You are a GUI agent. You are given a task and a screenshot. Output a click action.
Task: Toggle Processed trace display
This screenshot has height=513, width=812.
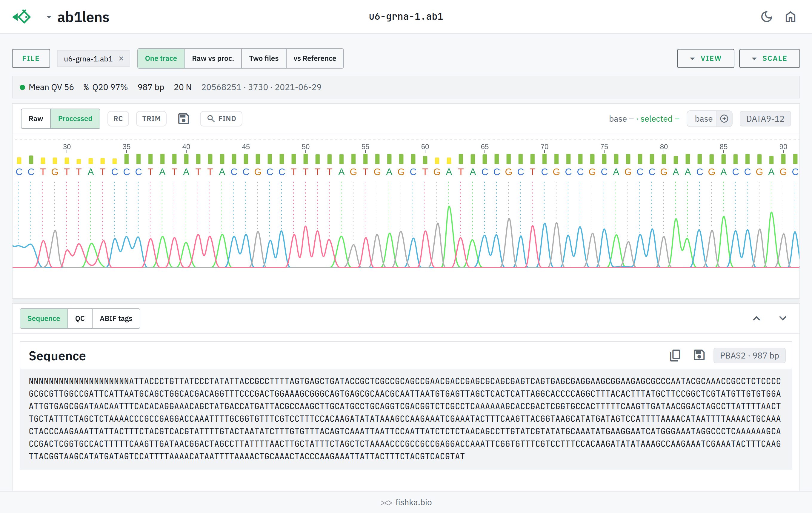[x=75, y=119]
